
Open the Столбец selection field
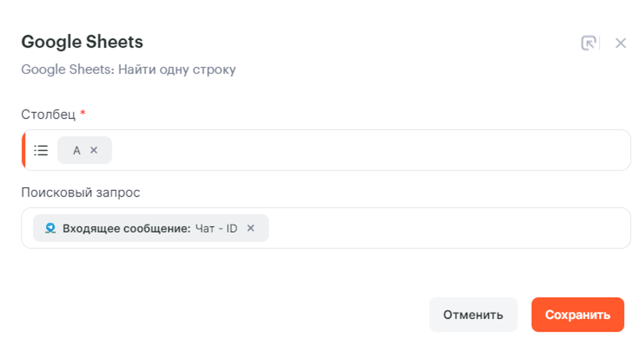pos(367,150)
